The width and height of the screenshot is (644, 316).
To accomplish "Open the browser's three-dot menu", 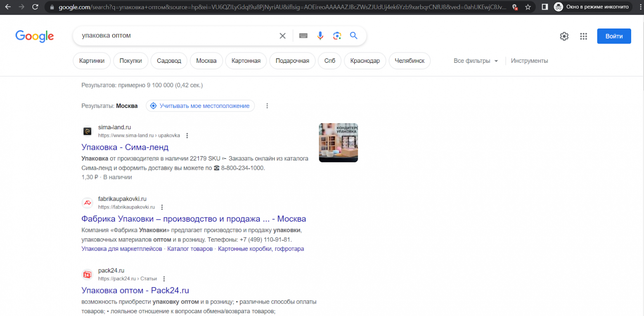I will (x=639, y=7).
